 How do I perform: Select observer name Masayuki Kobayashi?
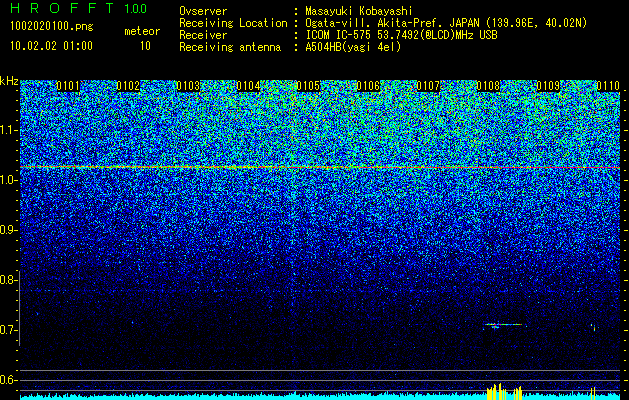[x=359, y=11]
